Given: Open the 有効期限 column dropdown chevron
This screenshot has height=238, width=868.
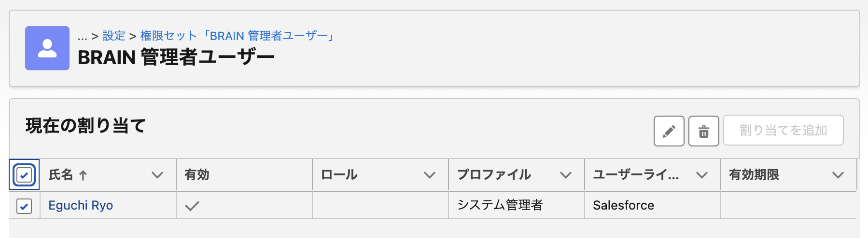Looking at the screenshot, I should coord(838,175).
